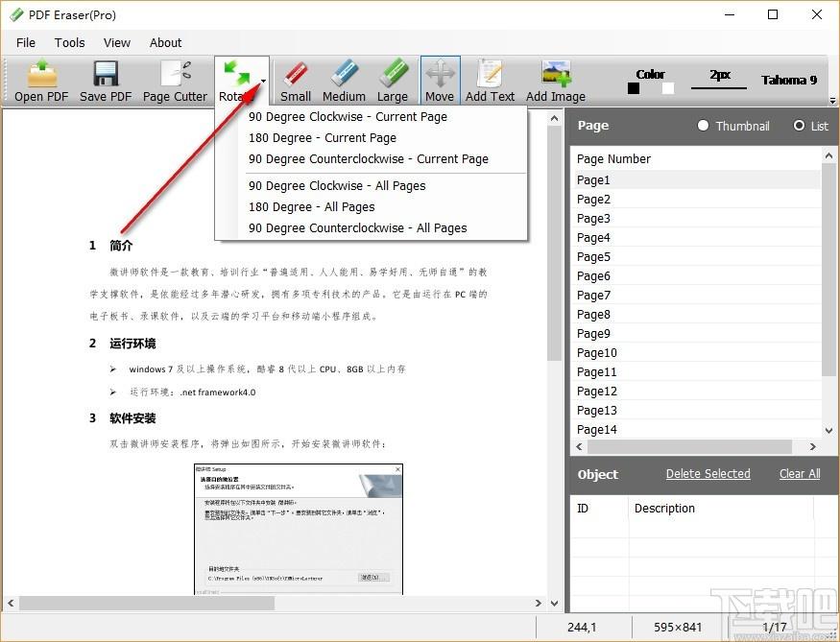Activate the Move tool
This screenshot has height=642, width=840.
click(440, 81)
